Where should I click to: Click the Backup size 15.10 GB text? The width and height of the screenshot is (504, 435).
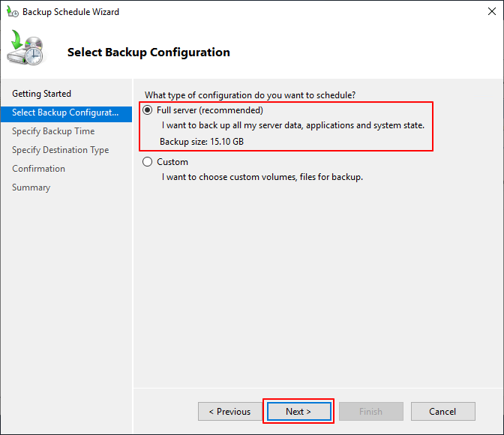tap(202, 141)
